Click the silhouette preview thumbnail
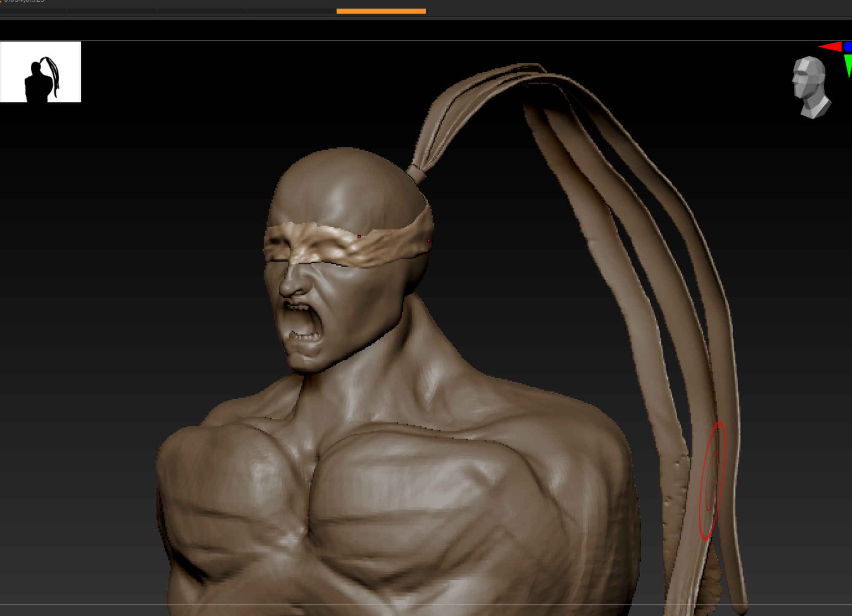The image size is (852, 616). click(40, 72)
